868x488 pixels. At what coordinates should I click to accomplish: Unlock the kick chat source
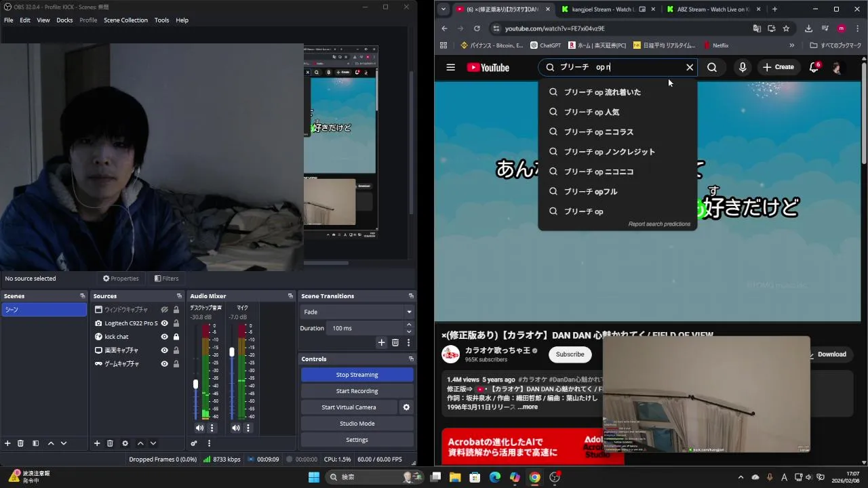(176, 337)
